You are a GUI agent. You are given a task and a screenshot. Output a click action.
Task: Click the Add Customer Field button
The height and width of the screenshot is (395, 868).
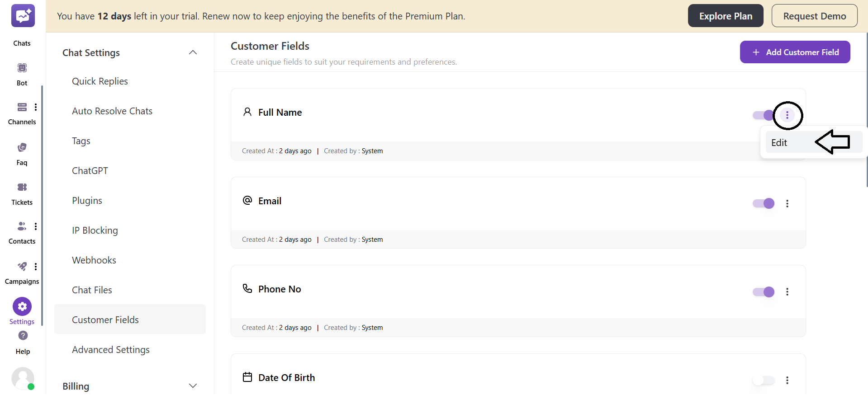click(x=795, y=52)
